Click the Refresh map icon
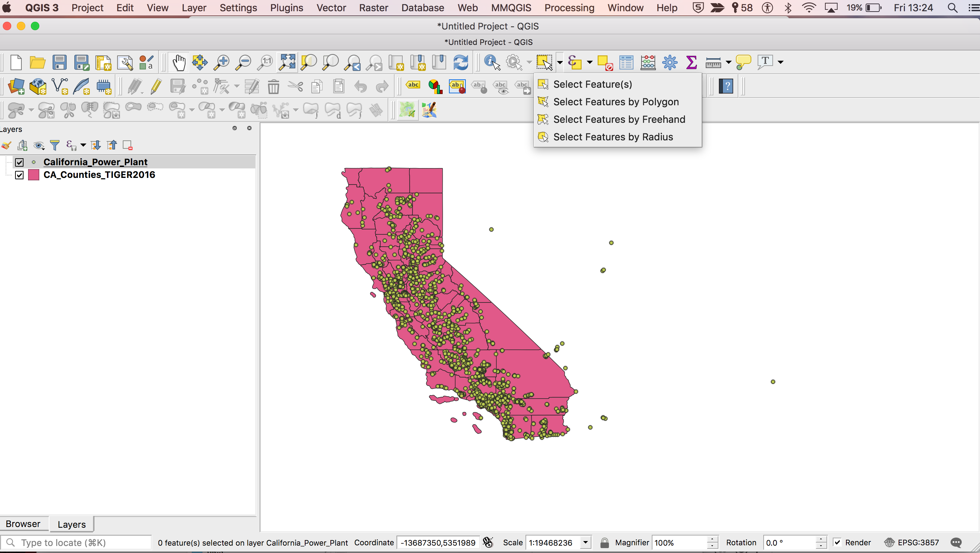The image size is (980, 553). pyautogui.click(x=460, y=62)
